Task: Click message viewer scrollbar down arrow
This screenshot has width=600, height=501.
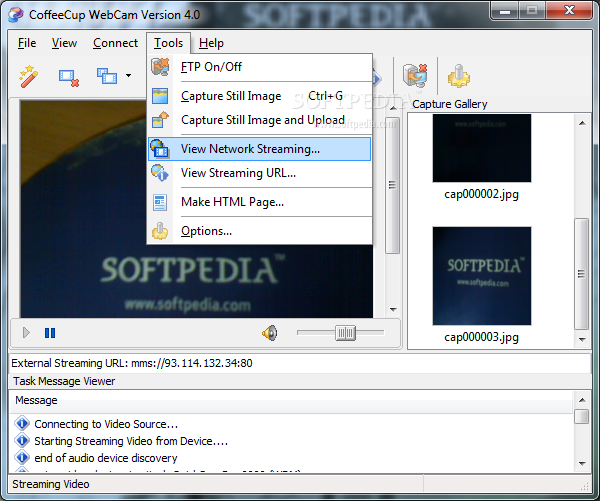Action: (x=582, y=464)
